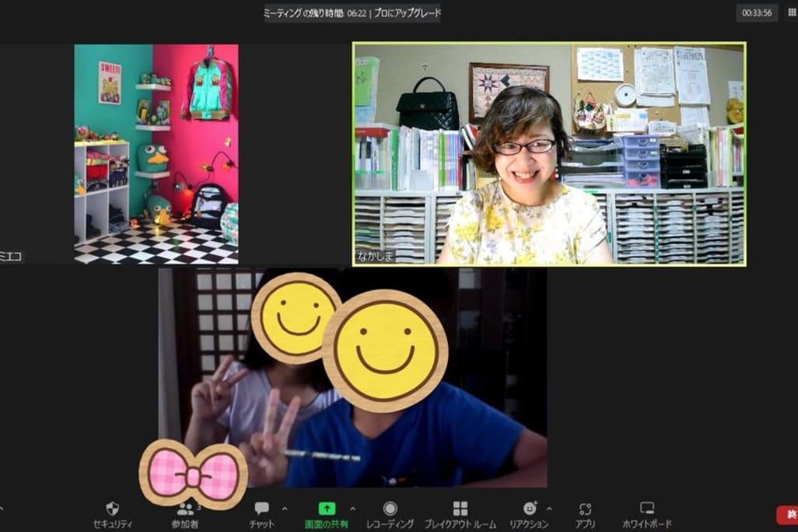Screen dimensions: 798x532
Task: Click the red end meeting button
Action: pyautogui.click(x=787, y=514)
